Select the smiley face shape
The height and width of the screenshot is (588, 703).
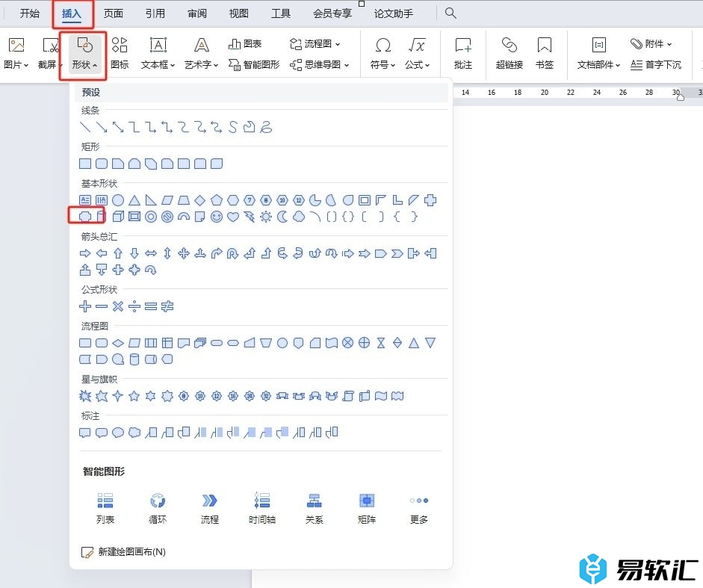tap(217, 217)
